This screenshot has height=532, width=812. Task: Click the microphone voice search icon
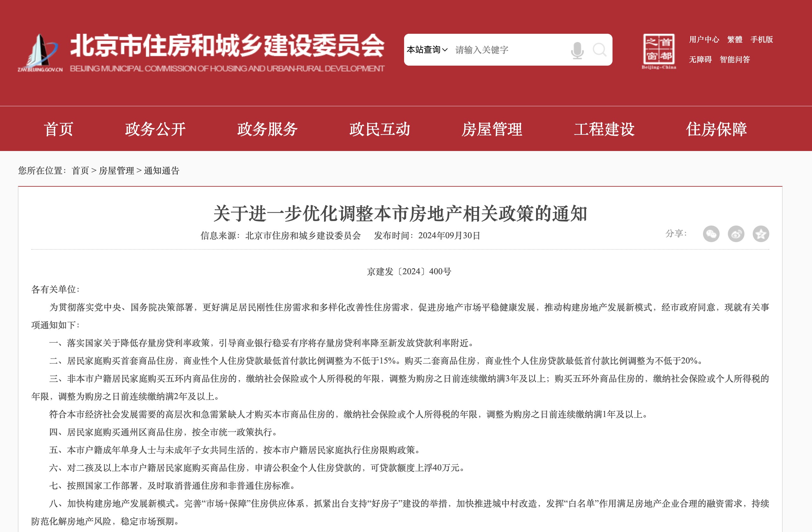(x=577, y=50)
